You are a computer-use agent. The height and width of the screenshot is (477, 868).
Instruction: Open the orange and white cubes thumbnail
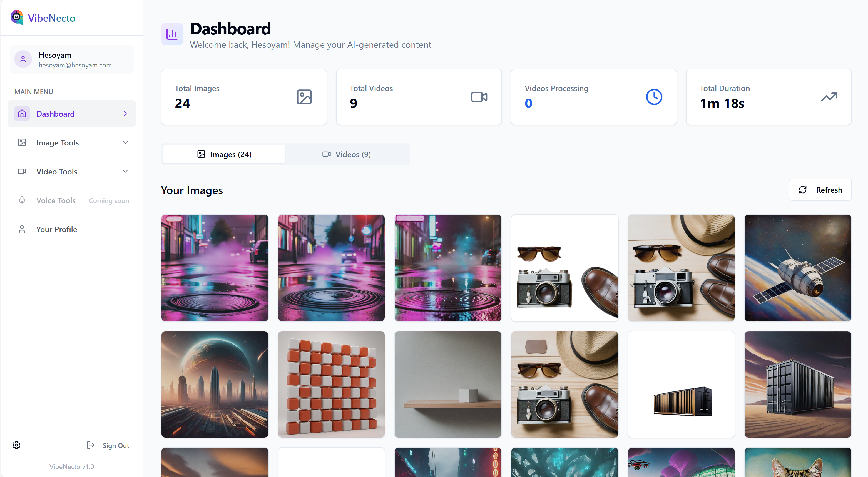point(331,384)
